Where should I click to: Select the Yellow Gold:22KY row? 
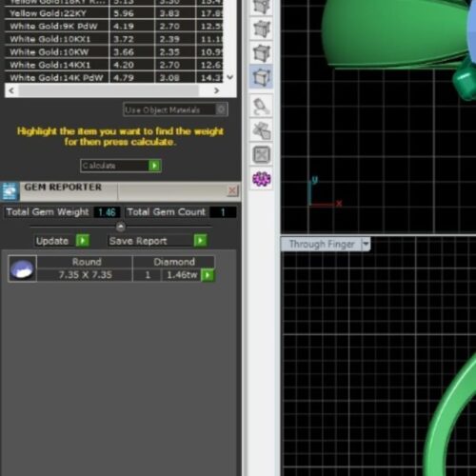114,13
